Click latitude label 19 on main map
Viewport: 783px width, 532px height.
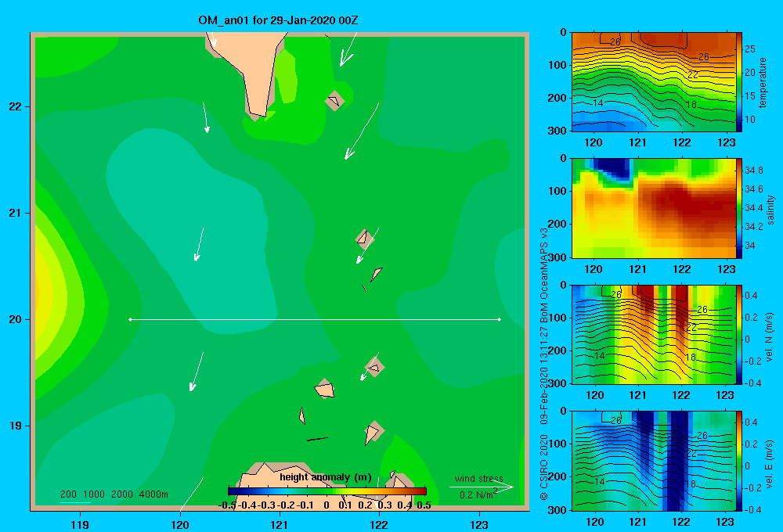15,426
